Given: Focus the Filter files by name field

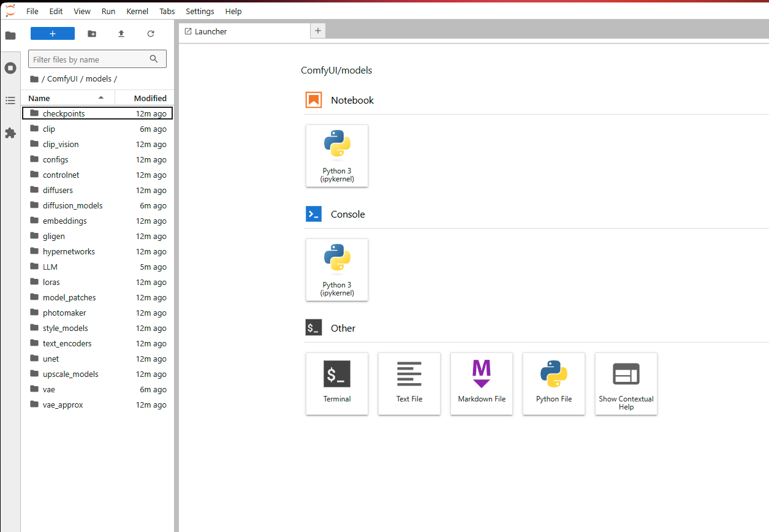Looking at the screenshot, I should click(97, 59).
